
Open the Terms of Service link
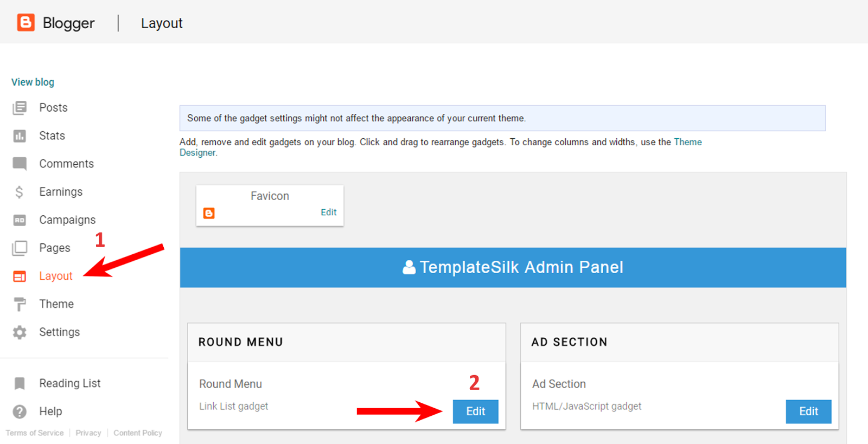point(35,433)
